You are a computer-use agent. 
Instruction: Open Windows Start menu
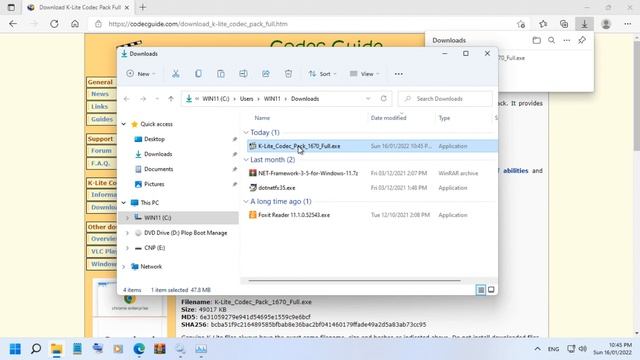15,349
